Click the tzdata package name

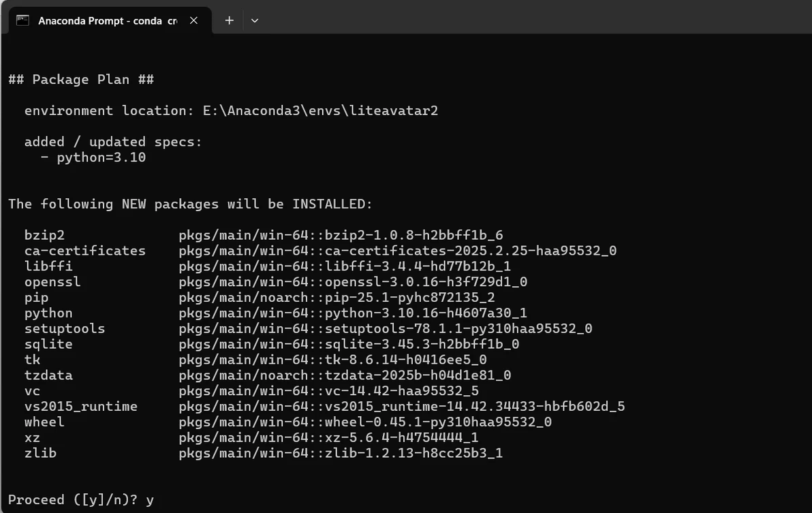point(48,375)
